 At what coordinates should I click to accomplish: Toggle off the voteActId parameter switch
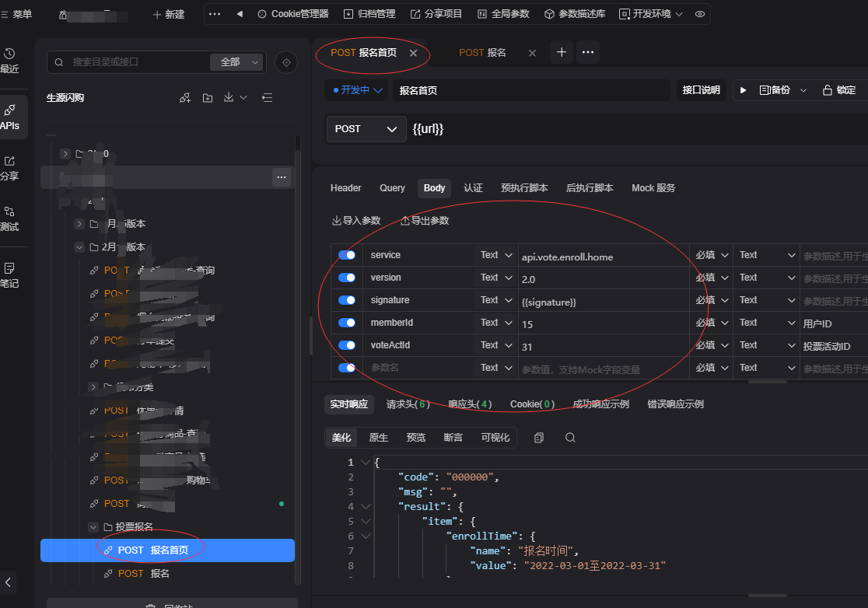[x=347, y=345]
